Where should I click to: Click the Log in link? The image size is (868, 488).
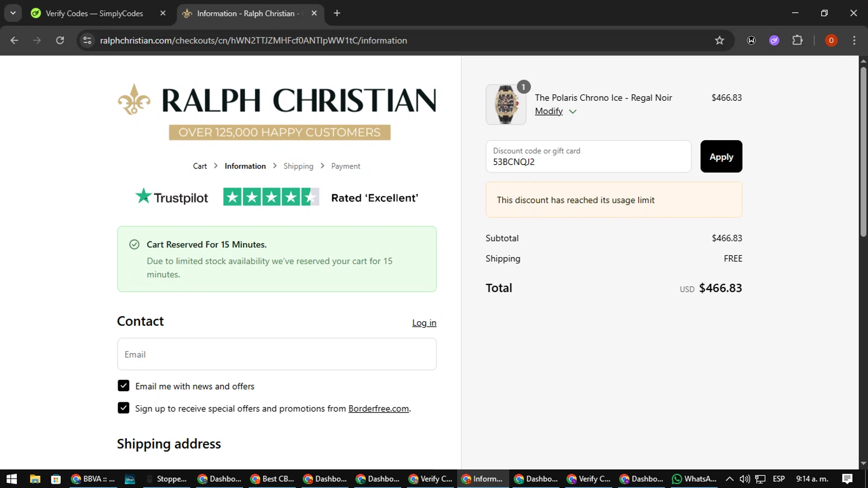point(424,323)
